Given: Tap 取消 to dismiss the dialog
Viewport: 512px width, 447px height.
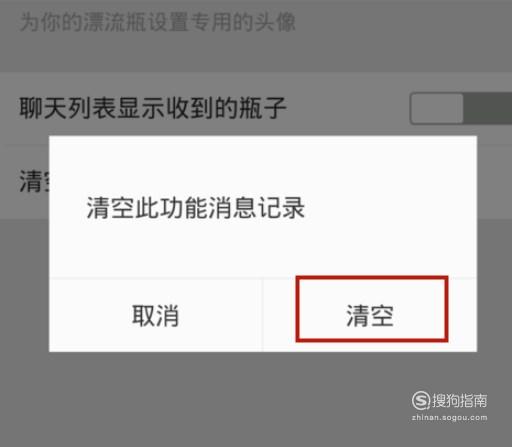Looking at the screenshot, I should coord(156,315).
